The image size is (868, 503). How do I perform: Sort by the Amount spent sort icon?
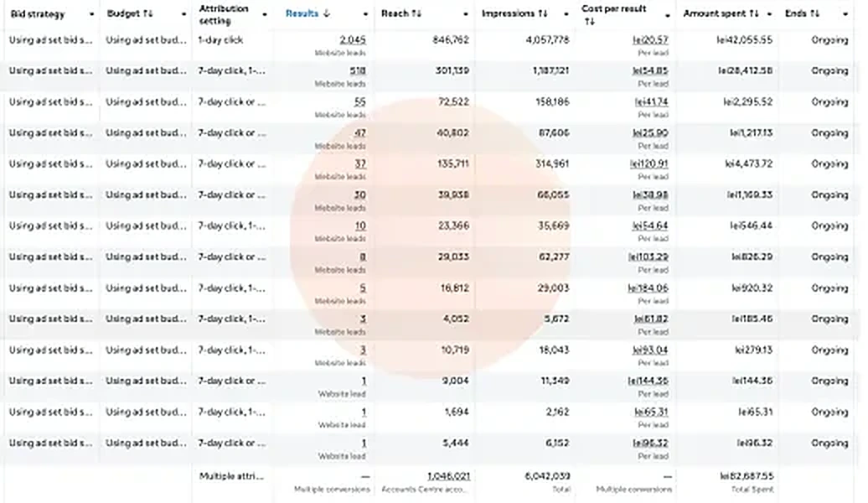point(754,13)
